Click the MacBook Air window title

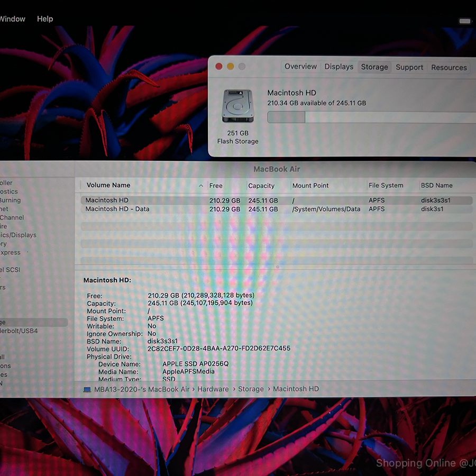(x=277, y=169)
